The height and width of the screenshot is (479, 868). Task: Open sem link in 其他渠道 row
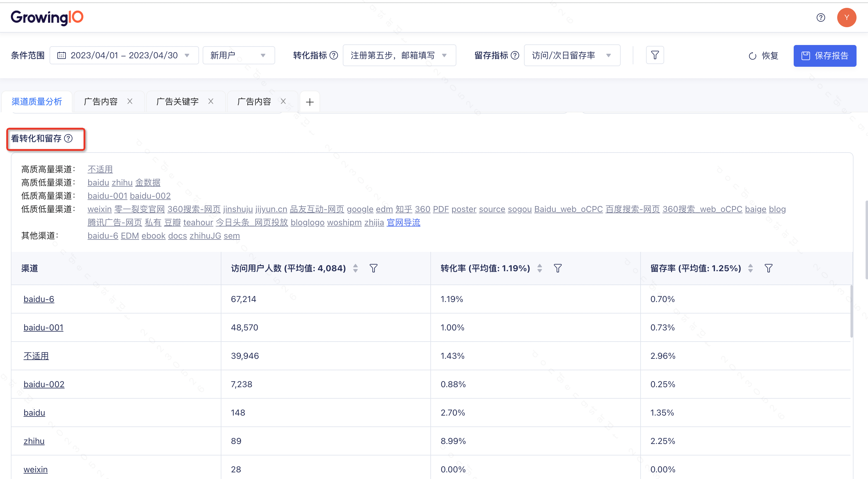point(232,236)
